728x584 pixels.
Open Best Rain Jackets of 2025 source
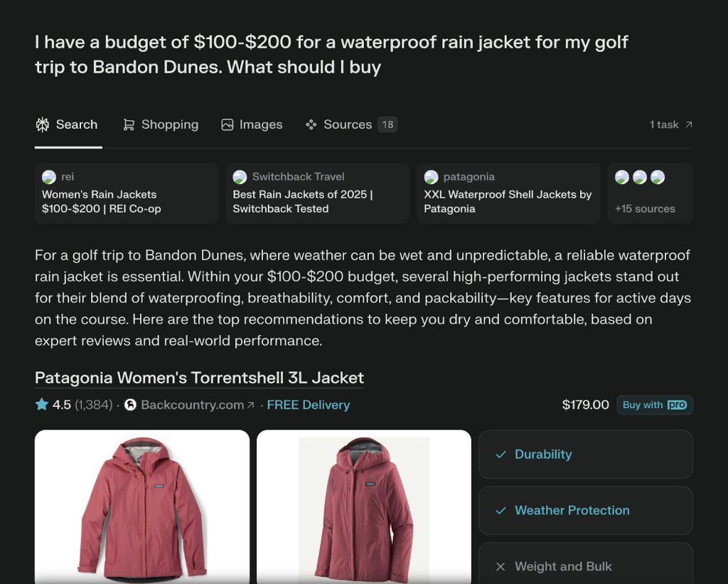coord(318,193)
